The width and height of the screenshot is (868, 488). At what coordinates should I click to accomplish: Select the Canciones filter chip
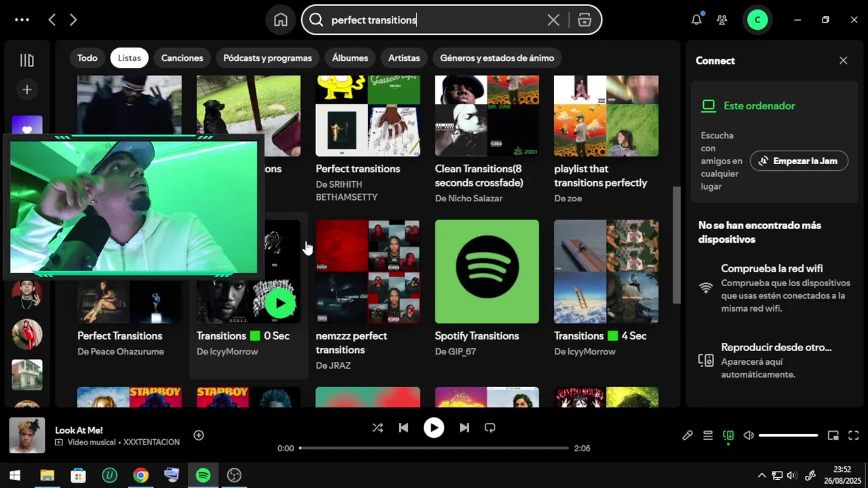point(182,58)
